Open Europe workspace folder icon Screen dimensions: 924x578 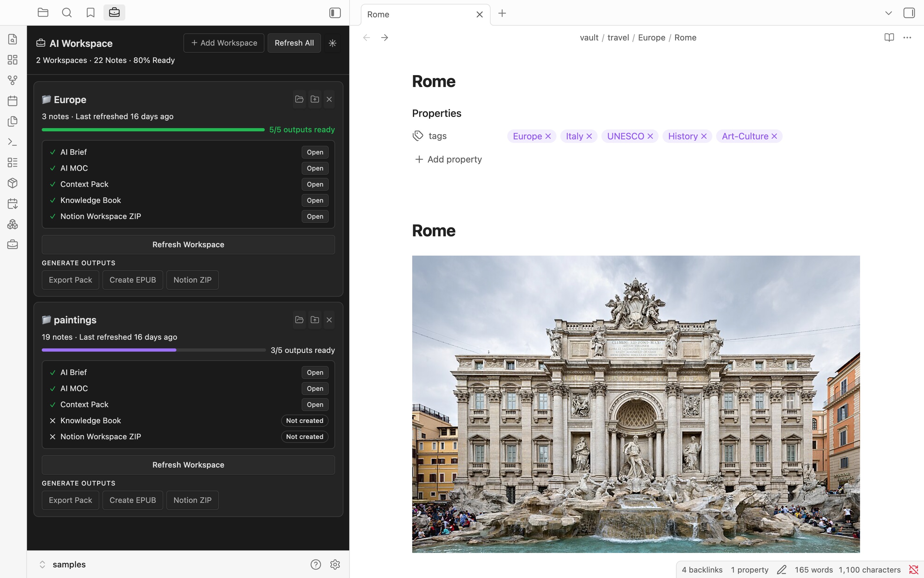[x=299, y=100]
